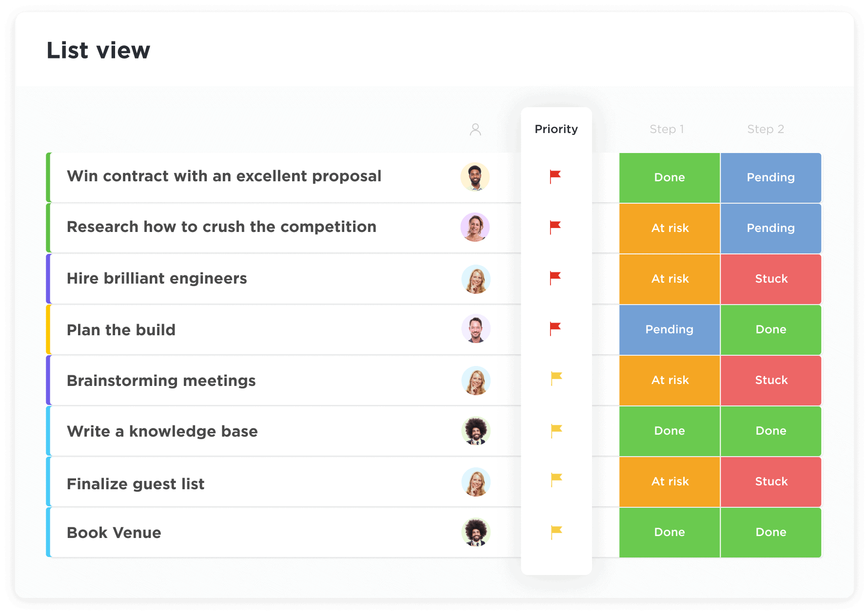Select the Step 2 column header
This screenshot has width=868, height=614.
[766, 129]
